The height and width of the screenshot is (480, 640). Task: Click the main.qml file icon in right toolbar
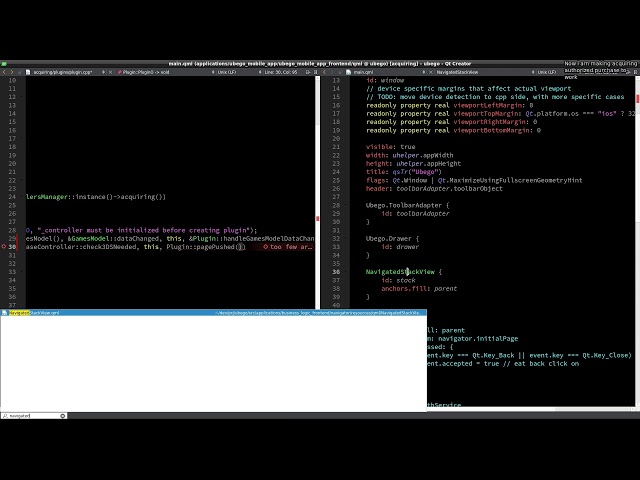pos(349,72)
